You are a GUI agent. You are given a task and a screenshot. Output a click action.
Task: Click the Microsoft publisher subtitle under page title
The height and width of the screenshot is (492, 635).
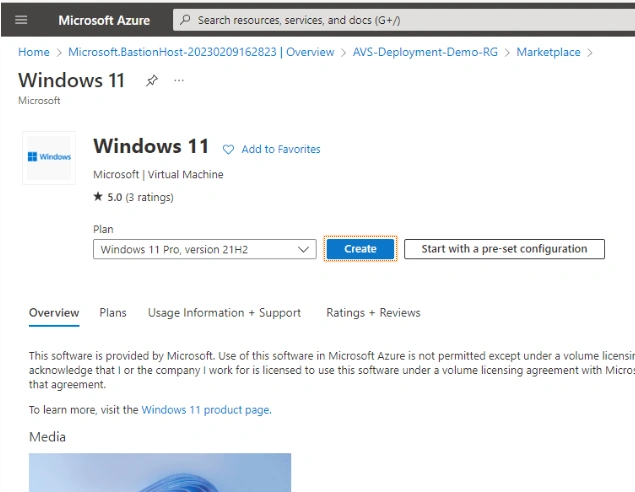pos(39,100)
